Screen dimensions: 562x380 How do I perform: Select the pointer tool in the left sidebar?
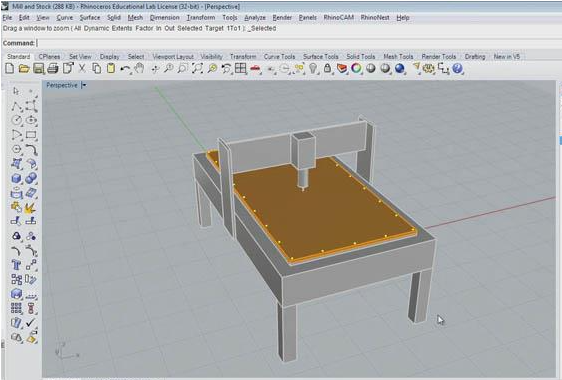tap(16, 91)
